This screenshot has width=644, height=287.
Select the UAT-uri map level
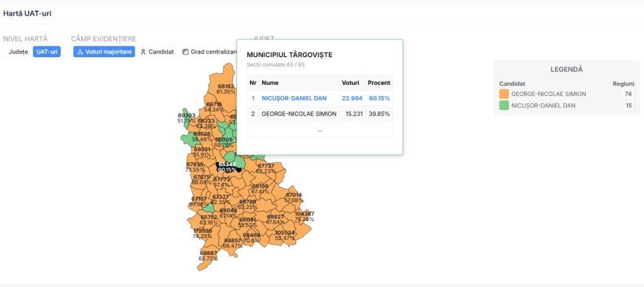tap(47, 52)
